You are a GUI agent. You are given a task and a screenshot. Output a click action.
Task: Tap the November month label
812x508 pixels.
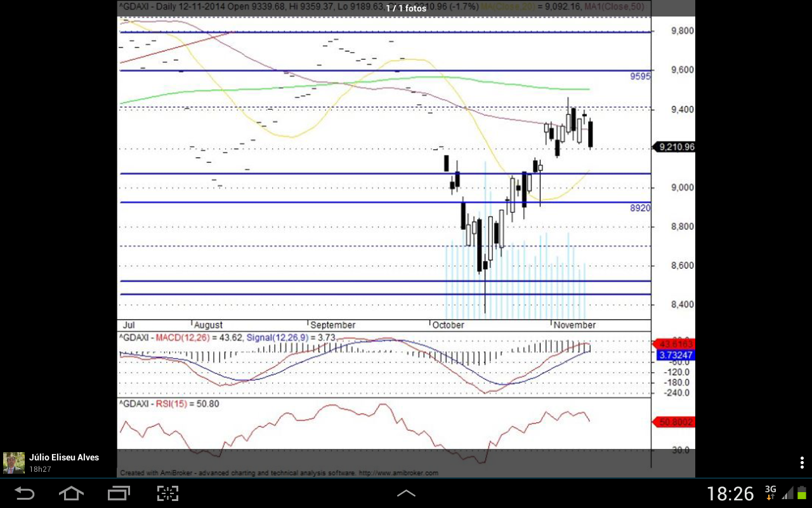point(575,325)
